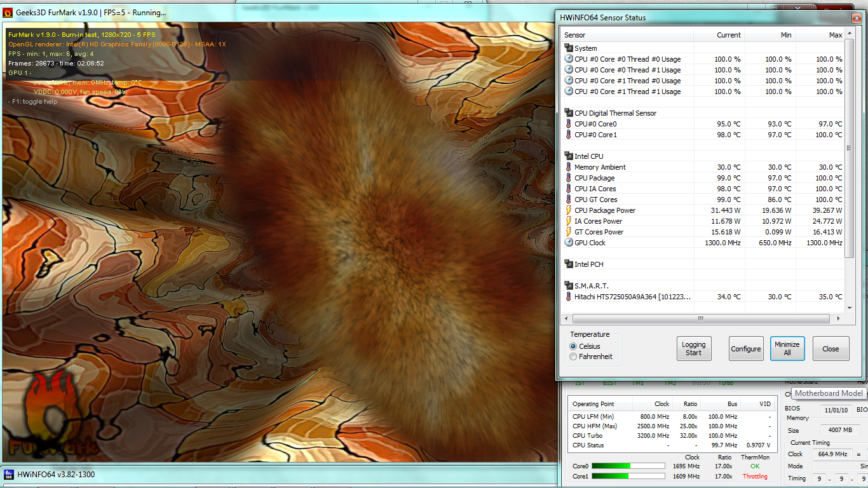
Task: Click the FurMark flame icon in title bar
Action: 8,12
